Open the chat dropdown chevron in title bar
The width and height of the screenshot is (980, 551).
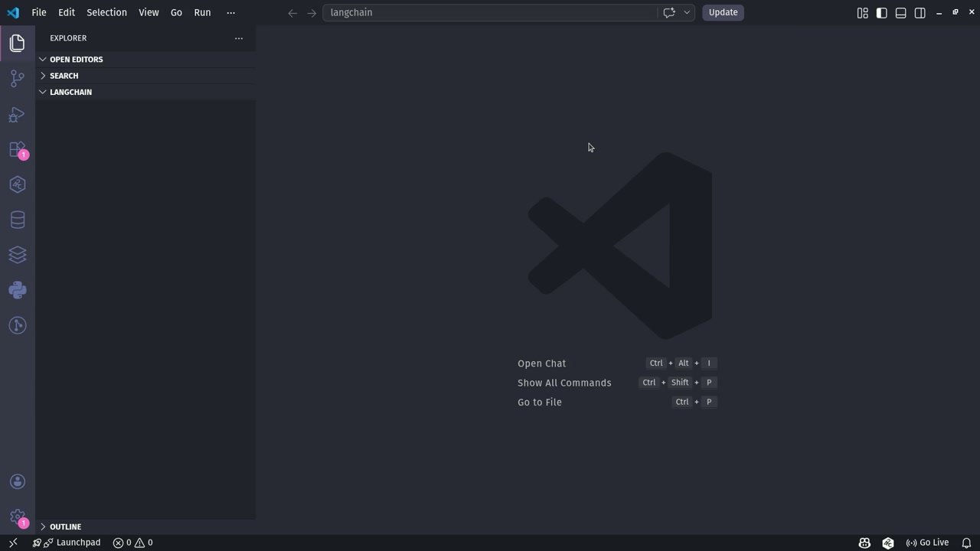point(687,12)
